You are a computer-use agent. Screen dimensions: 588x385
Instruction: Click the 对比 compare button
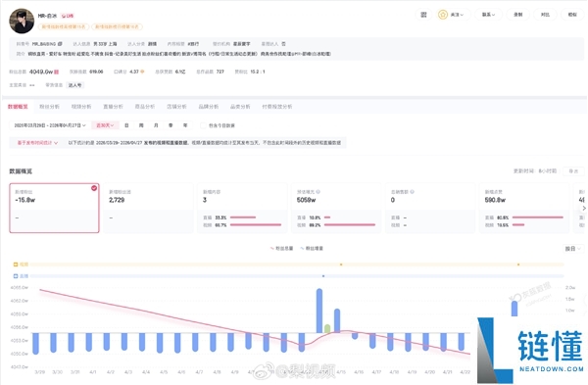545,15
